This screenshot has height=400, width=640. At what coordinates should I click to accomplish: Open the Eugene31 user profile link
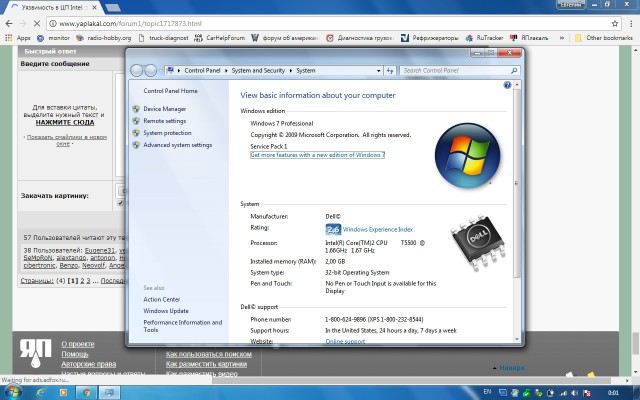(100, 250)
